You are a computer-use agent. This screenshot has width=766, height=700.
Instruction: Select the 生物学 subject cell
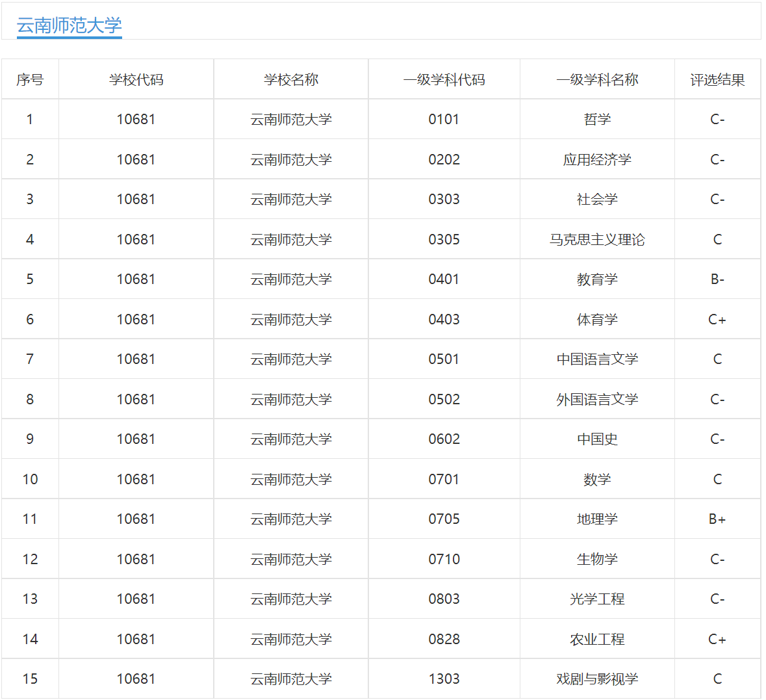pyautogui.click(x=597, y=559)
